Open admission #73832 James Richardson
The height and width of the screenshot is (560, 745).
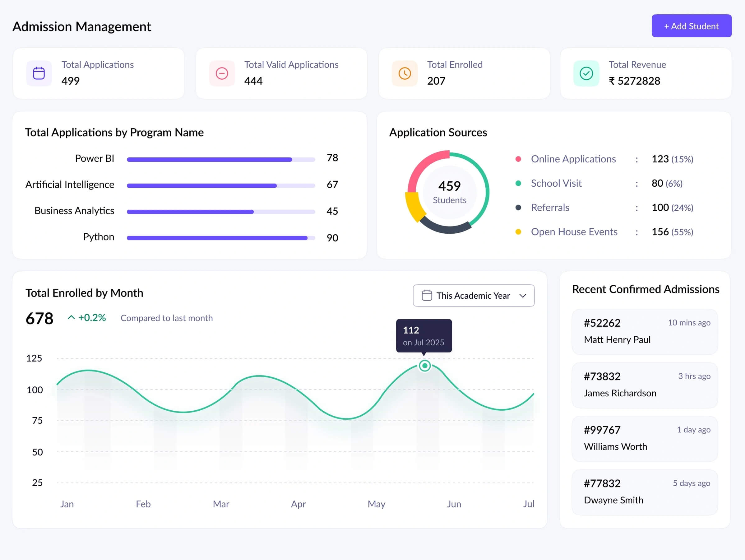pos(644,385)
